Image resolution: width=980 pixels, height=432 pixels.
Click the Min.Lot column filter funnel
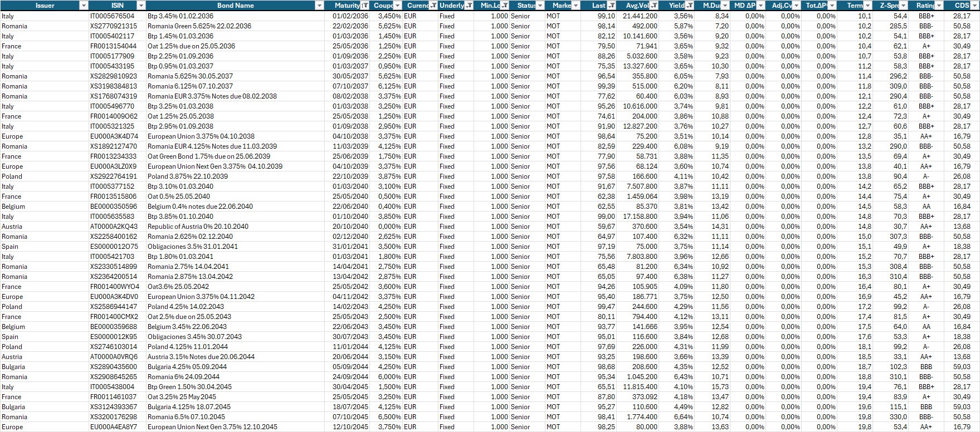[505, 6]
